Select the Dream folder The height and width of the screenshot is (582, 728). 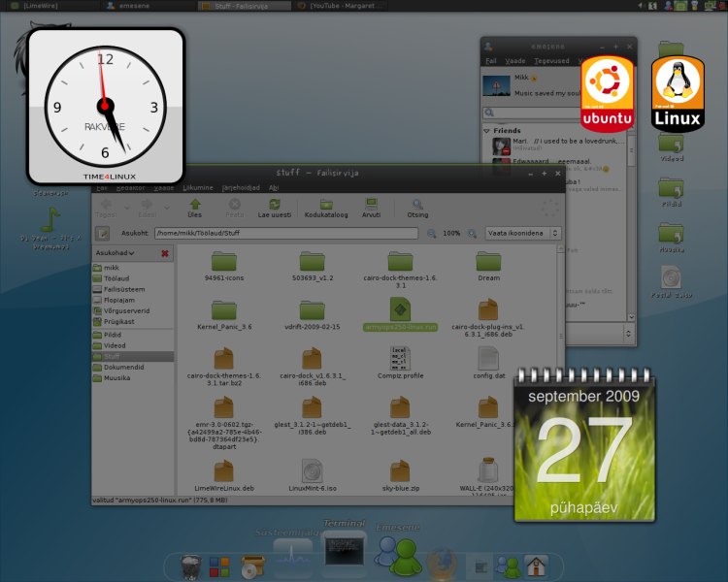click(488, 267)
